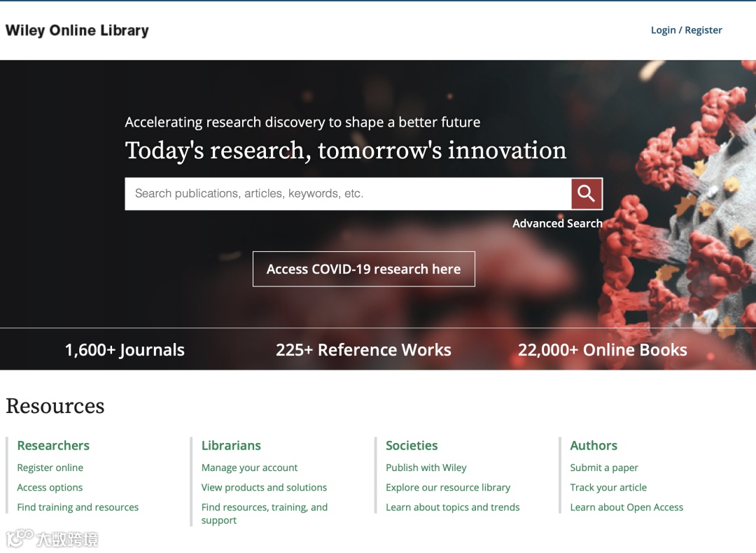Click Find resources, training, and support
Viewport: 756px width, 553px height.
tap(264, 514)
